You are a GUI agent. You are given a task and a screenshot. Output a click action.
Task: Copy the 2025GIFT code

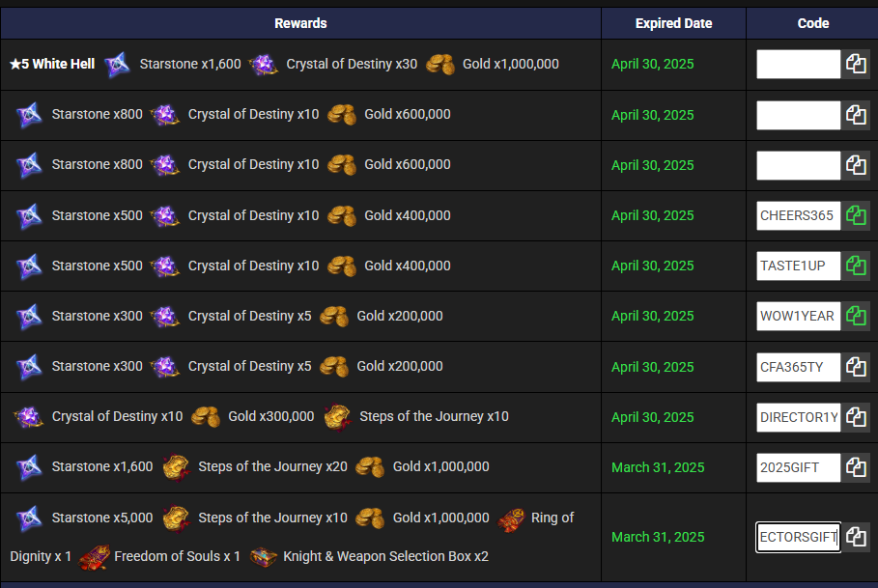tap(856, 467)
